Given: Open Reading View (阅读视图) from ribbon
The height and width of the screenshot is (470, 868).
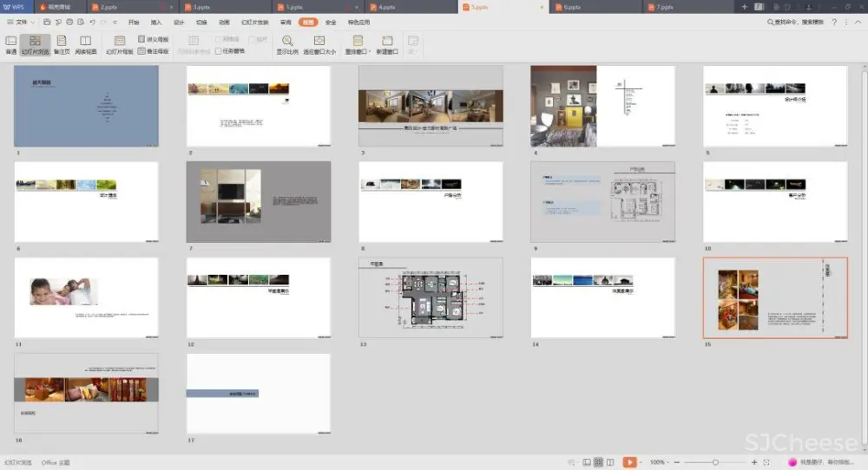Looking at the screenshot, I should pos(85,44).
